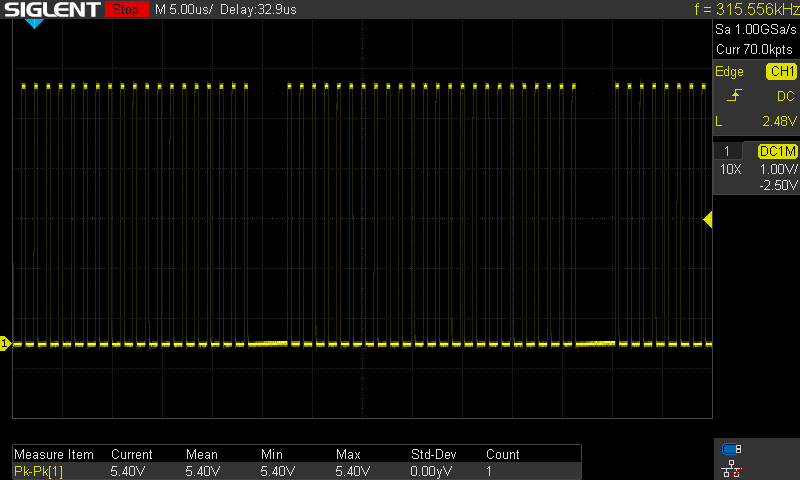800x480 pixels.
Task: Click the 1.00V/ vertical scale value
Action: point(778,169)
